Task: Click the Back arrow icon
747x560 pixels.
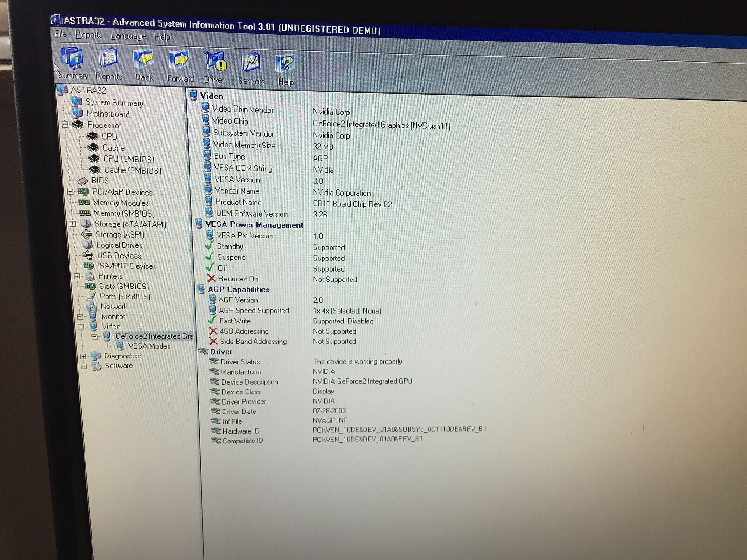Action: pyautogui.click(x=144, y=60)
